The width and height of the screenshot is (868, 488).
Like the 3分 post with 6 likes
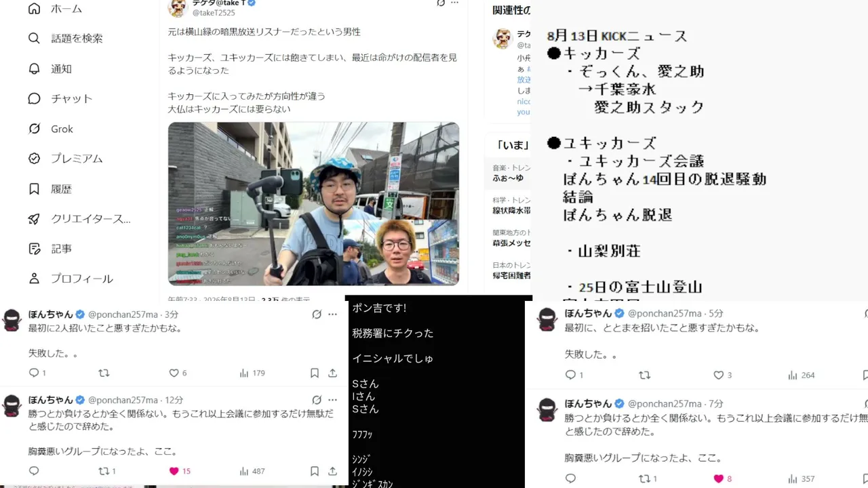174,373
